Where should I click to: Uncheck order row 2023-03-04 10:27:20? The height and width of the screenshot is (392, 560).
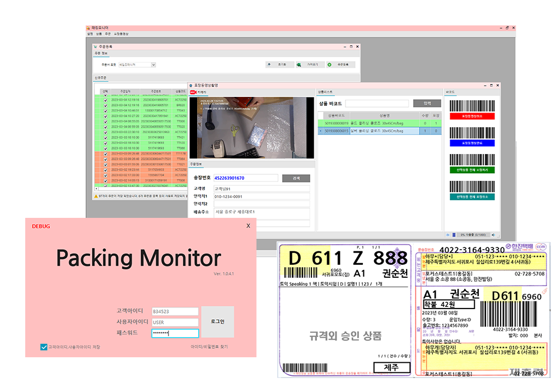(105, 116)
